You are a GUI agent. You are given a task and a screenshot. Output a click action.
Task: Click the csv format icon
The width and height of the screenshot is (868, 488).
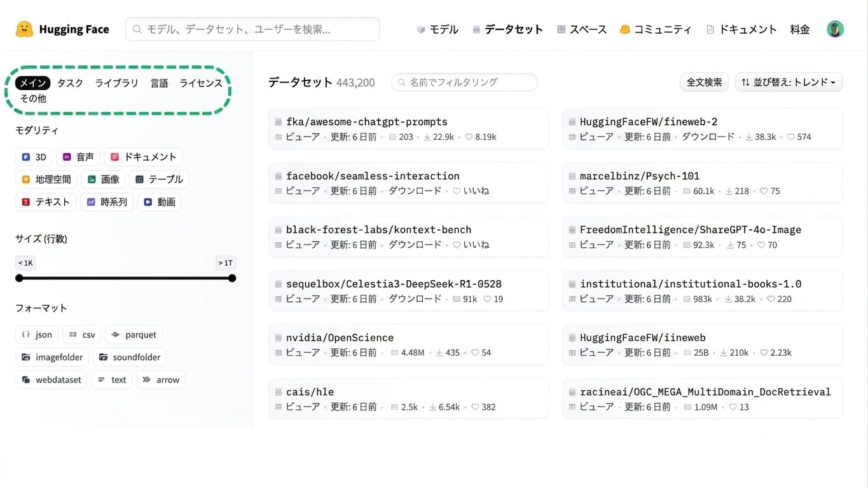click(x=73, y=334)
